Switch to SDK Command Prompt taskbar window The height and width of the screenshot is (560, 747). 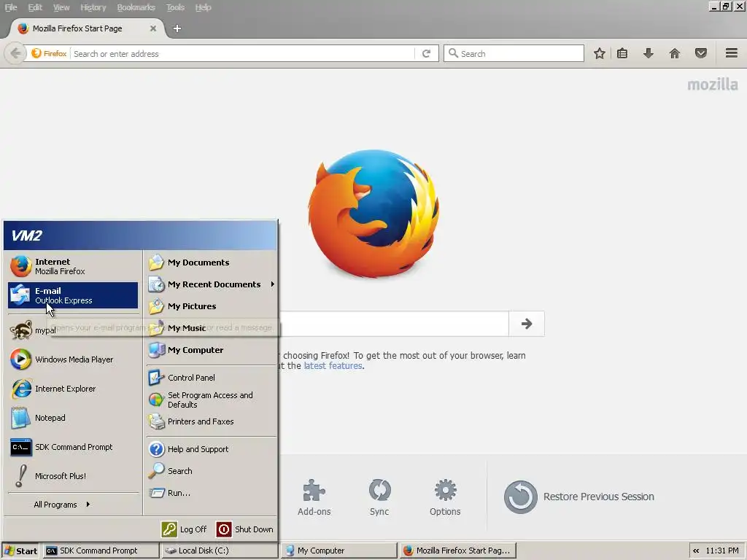(x=101, y=551)
